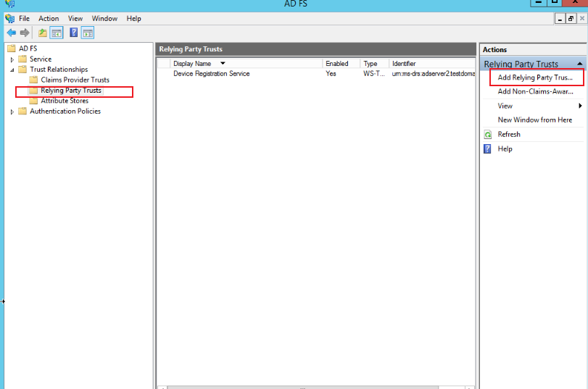Click the Service folder icon
Image resolution: width=588 pixels, height=389 pixels.
[22, 59]
